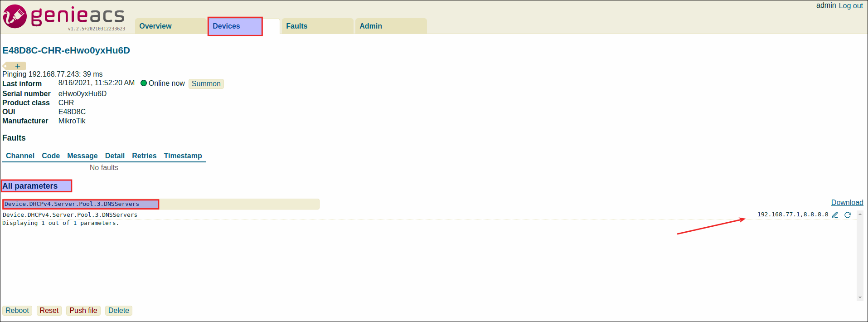Click the Reset button
The height and width of the screenshot is (322, 868).
click(49, 311)
